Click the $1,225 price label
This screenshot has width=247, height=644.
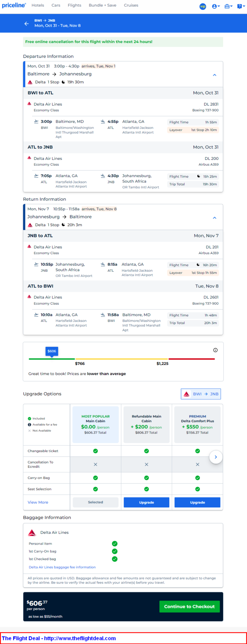pos(162,363)
